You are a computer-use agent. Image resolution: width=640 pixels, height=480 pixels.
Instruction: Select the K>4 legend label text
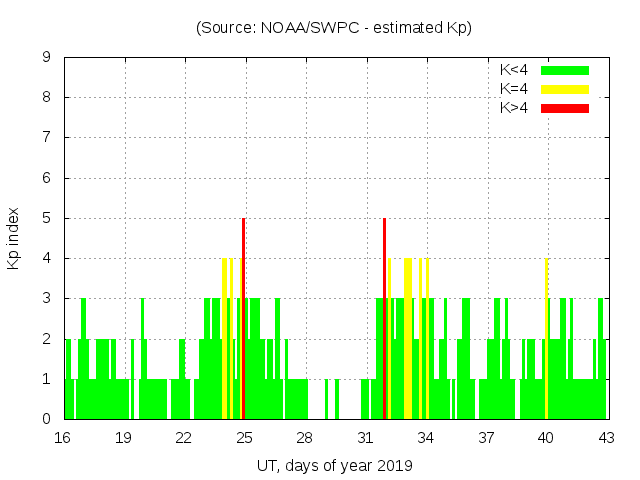pyautogui.click(x=515, y=107)
